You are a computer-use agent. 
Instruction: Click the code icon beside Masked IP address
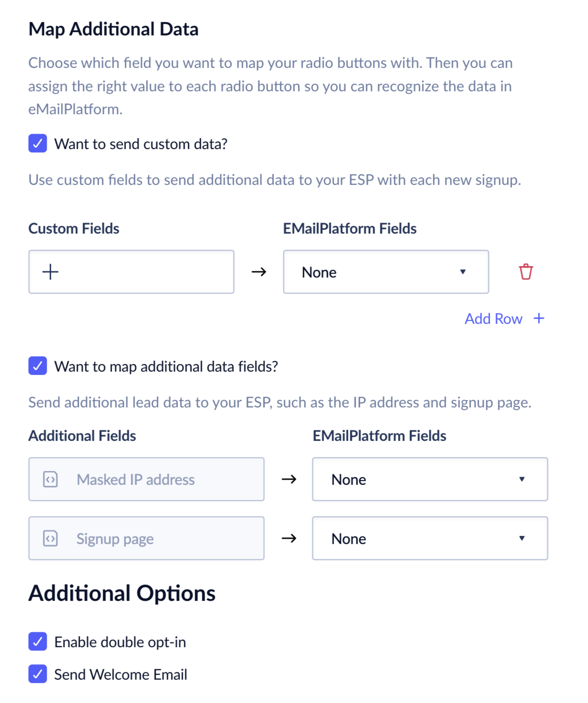pos(51,479)
